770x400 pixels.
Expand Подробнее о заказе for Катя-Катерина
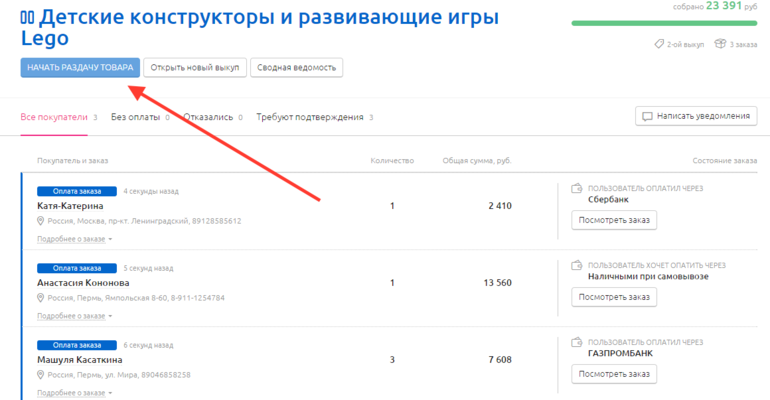tap(75, 239)
